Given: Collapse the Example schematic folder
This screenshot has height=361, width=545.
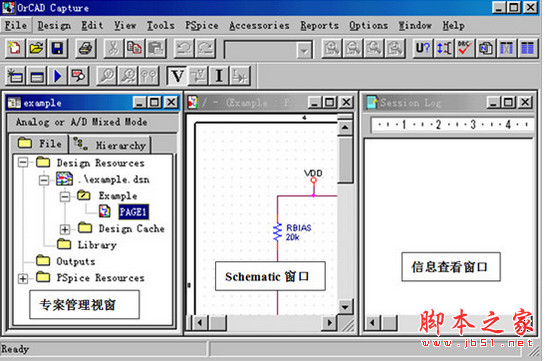Looking at the screenshot, I should coord(65,196).
